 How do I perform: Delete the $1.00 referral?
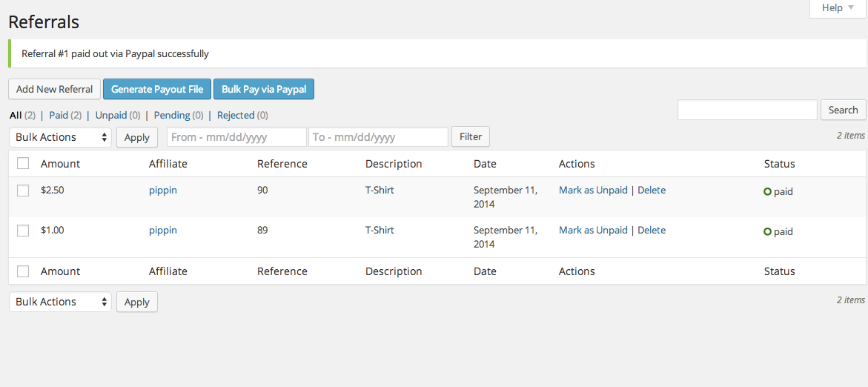[652, 231]
